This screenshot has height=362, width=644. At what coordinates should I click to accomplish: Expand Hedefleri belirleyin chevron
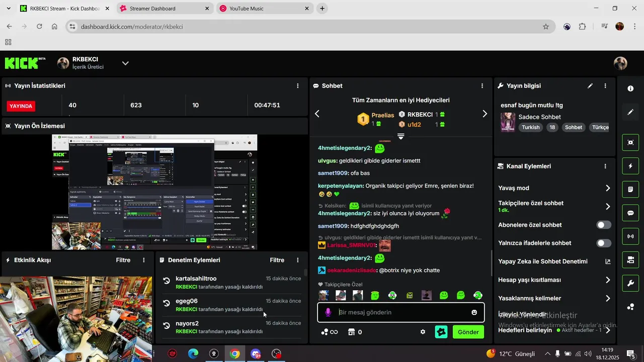click(x=608, y=330)
